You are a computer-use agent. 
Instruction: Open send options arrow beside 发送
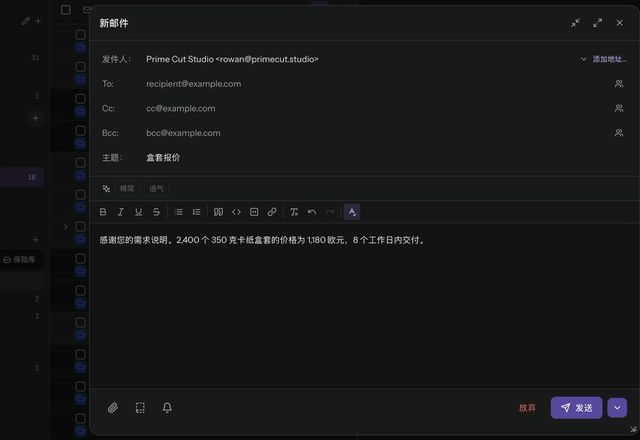[x=617, y=408]
